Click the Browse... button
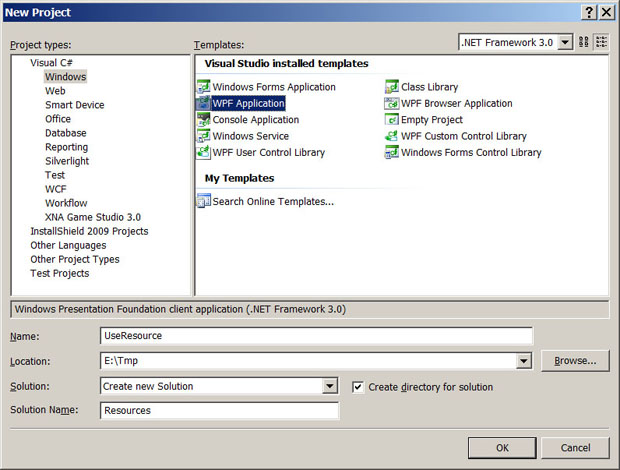 [575, 361]
